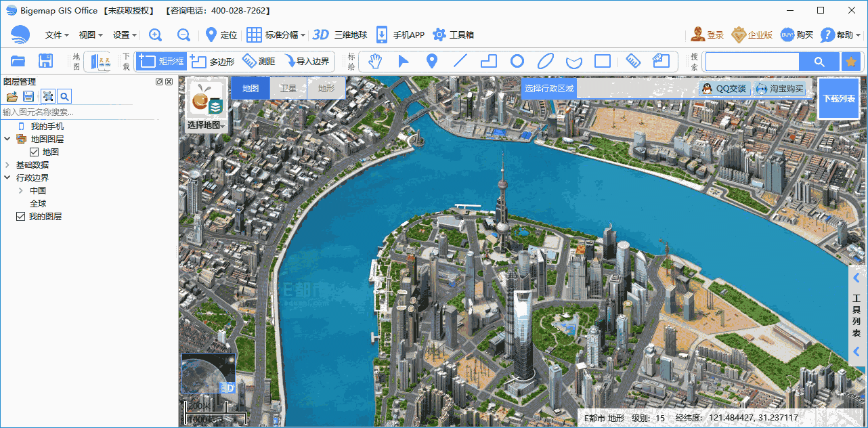The image size is (868, 428).
Task: Open the 文件 menu
Action: pyautogui.click(x=55, y=35)
